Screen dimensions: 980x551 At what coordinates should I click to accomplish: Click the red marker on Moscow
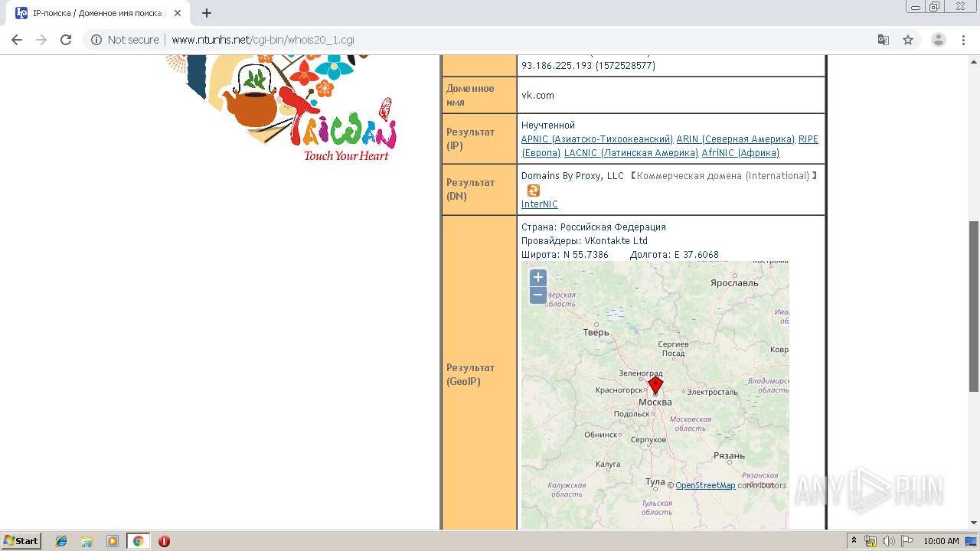(x=655, y=385)
